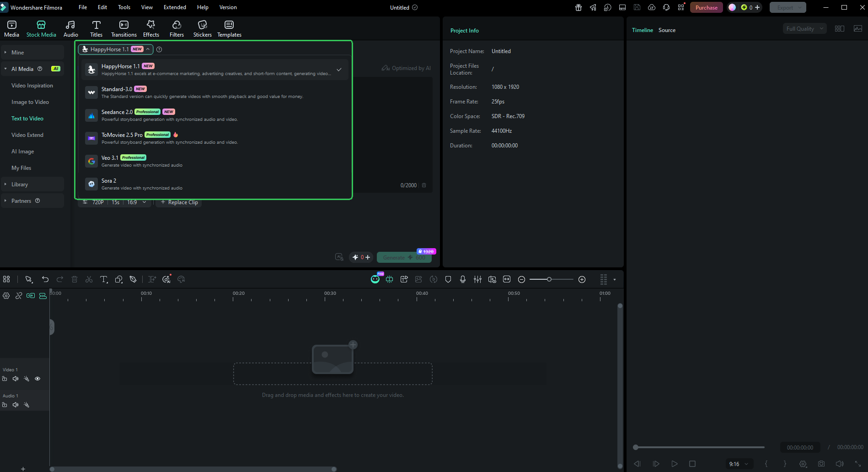This screenshot has height=472, width=868.
Task: Open AI Image
Action: [x=23, y=152]
